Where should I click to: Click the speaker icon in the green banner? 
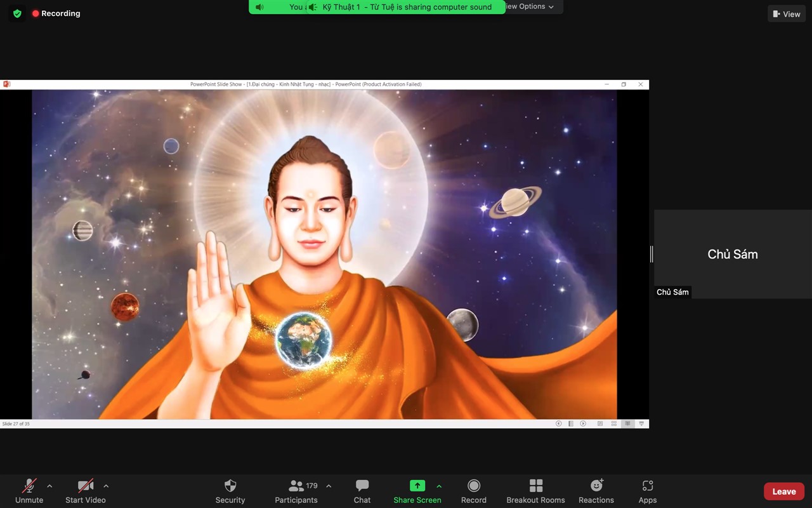click(259, 7)
